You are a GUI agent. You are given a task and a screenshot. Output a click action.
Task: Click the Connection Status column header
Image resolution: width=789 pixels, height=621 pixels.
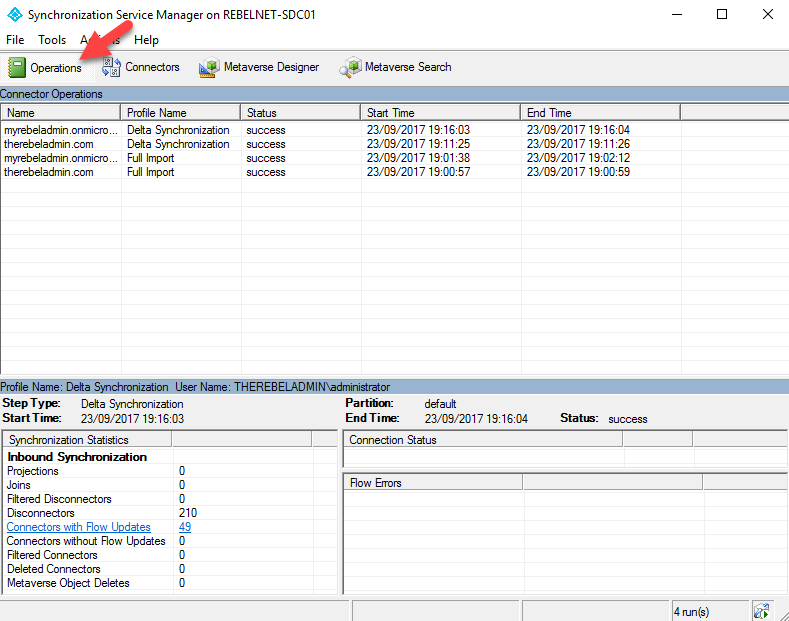point(483,440)
